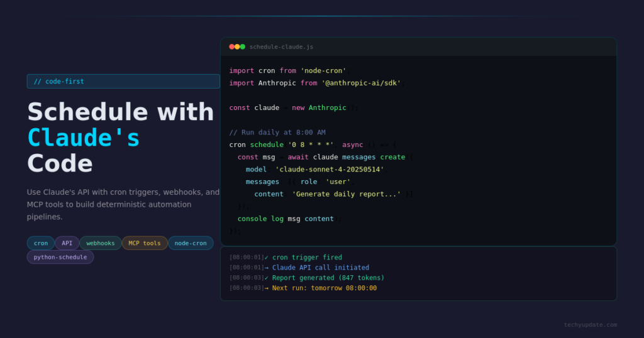The width and height of the screenshot is (644, 338).
Task: Click the "await claude messages create" line
Action: tap(325, 156)
